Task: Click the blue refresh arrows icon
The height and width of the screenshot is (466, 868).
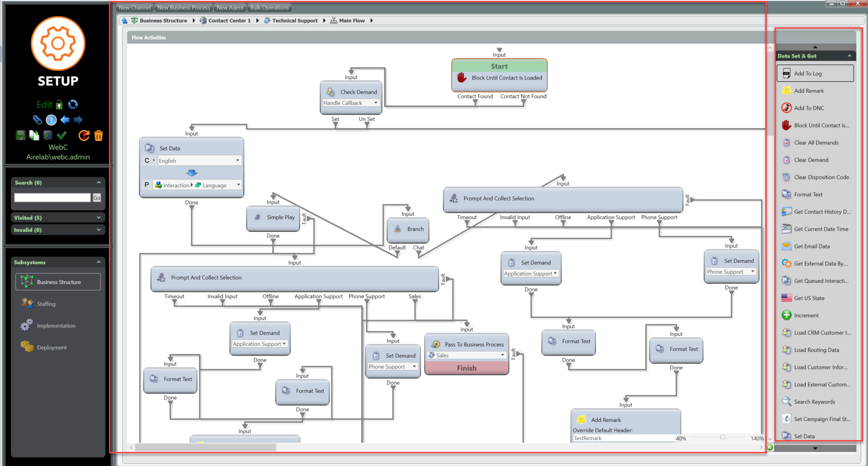Action: pos(73,105)
